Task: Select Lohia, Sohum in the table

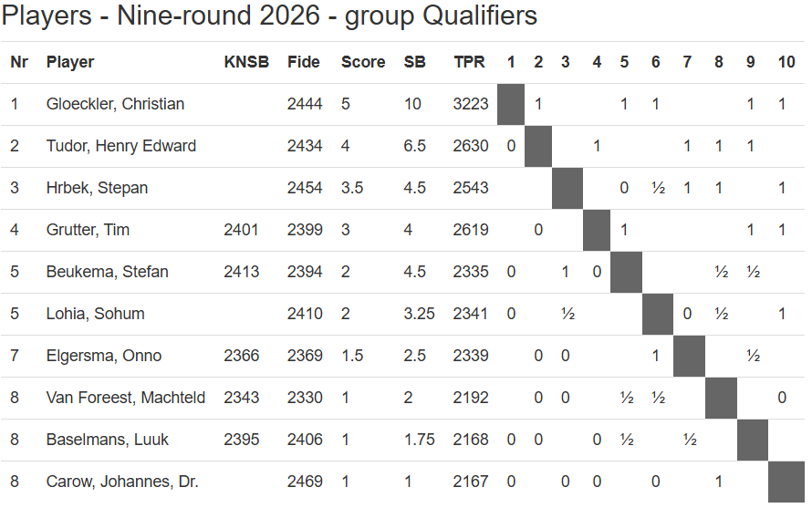Action: [95, 314]
